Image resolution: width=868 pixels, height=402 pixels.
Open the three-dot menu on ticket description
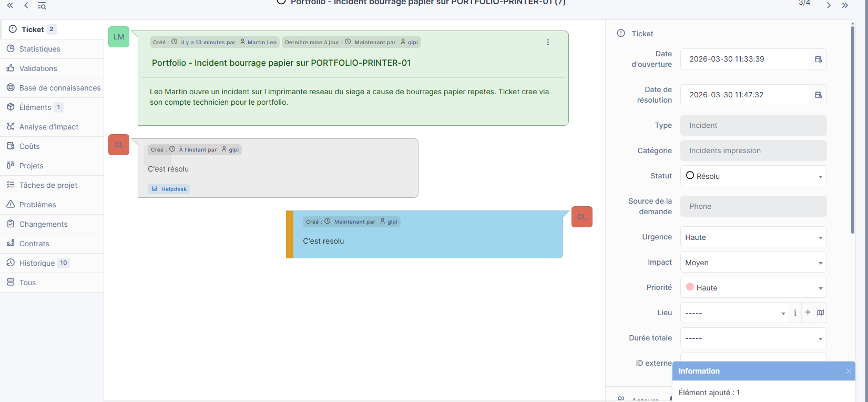548,42
